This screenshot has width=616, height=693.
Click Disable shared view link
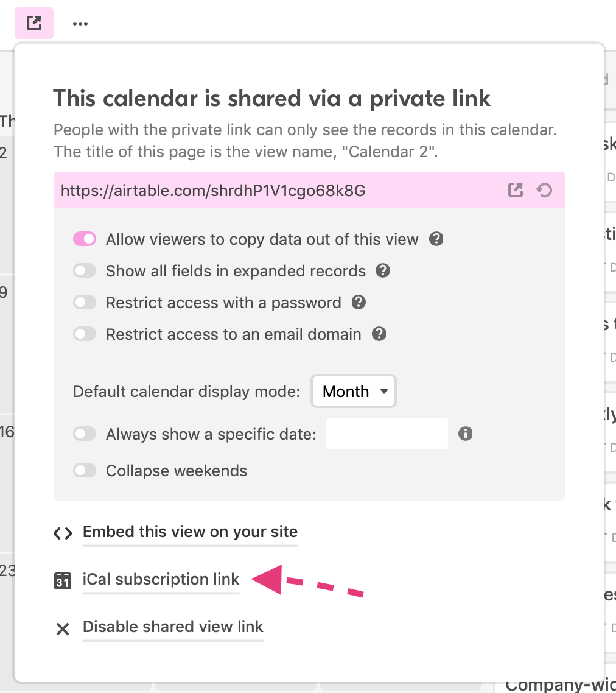[x=173, y=627]
